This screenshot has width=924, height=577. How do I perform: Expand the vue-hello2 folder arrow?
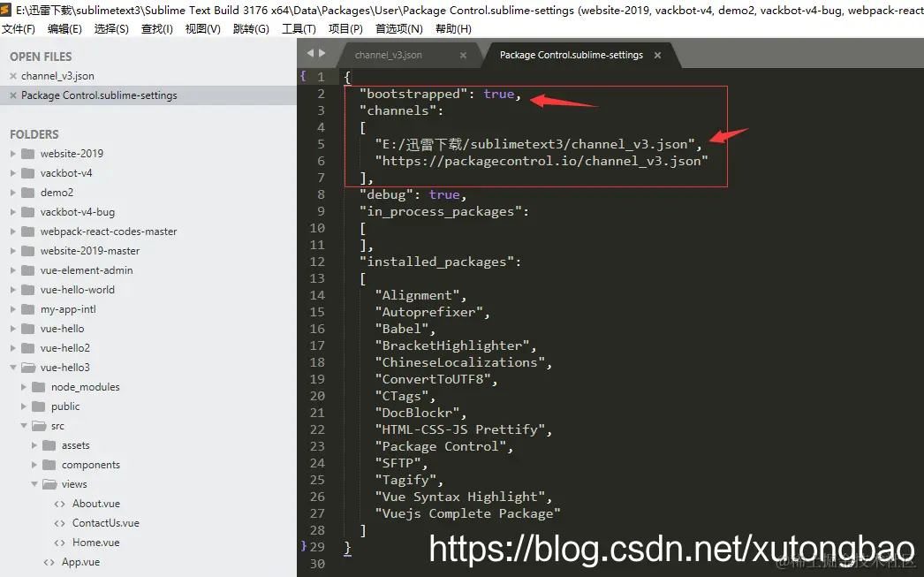pos(13,348)
